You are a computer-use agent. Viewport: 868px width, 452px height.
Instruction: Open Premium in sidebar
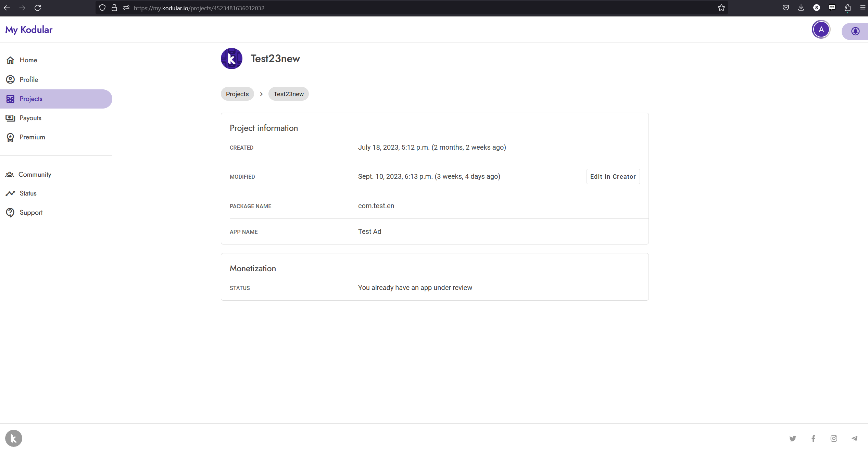tap(56, 137)
